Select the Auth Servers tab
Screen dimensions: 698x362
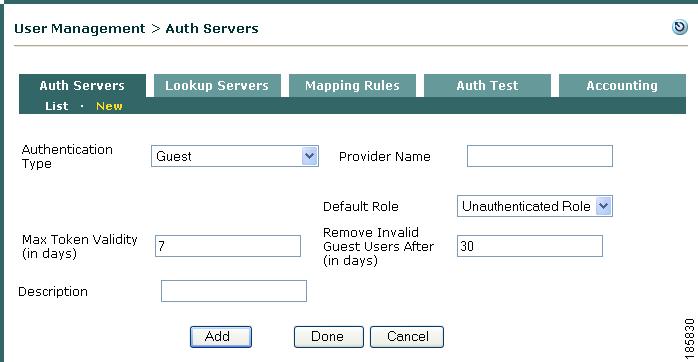coord(82,85)
